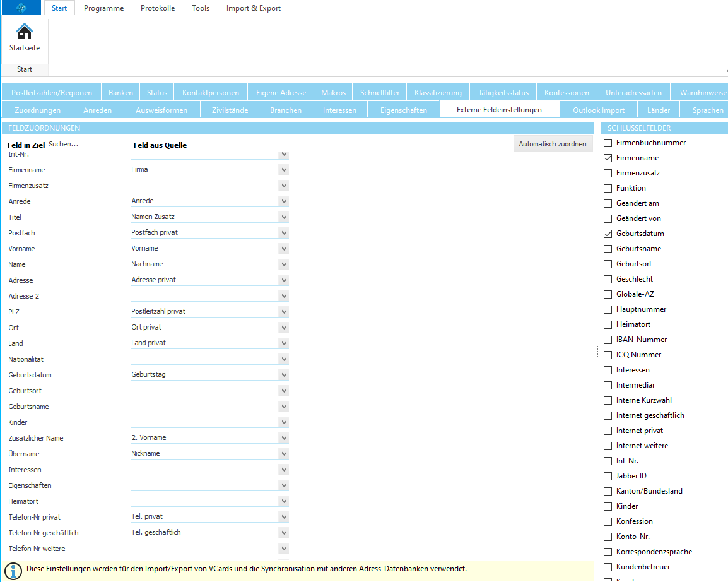
Task: Switch to the Import & Export tab
Action: pos(254,8)
